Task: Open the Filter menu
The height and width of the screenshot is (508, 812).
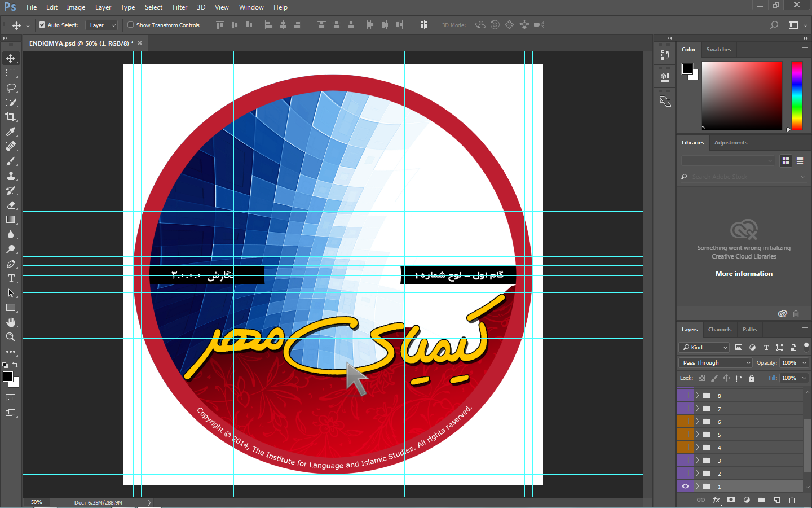Action: [x=180, y=7]
